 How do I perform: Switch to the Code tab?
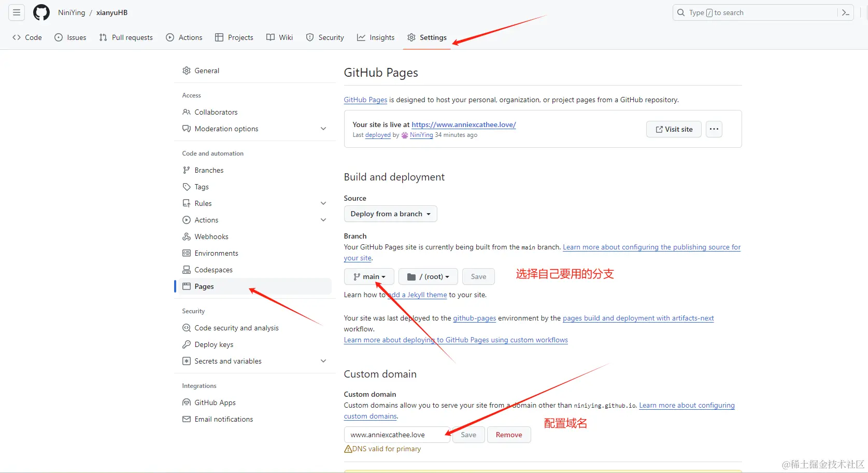coord(27,37)
